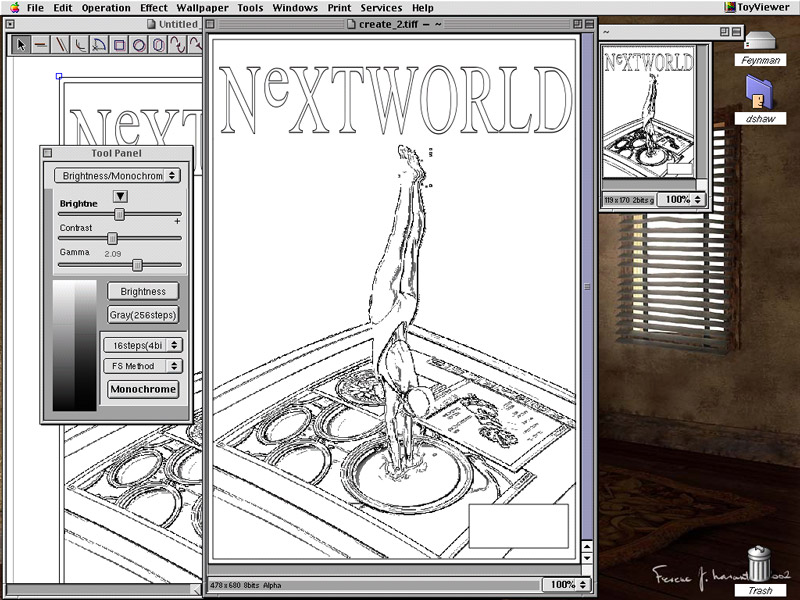Select the circle tool in Untitled toolbar
The height and width of the screenshot is (600, 800).
tap(139, 45)
